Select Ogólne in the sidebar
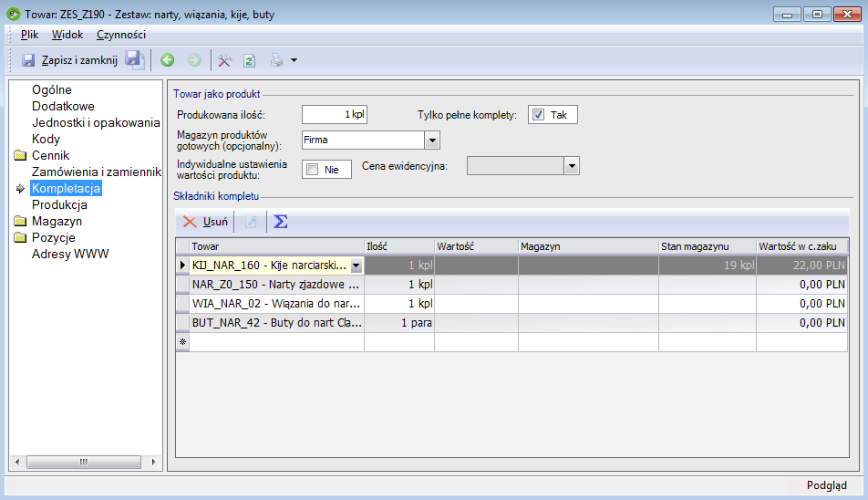Screen dimensions: 868x500 [51, 89]
